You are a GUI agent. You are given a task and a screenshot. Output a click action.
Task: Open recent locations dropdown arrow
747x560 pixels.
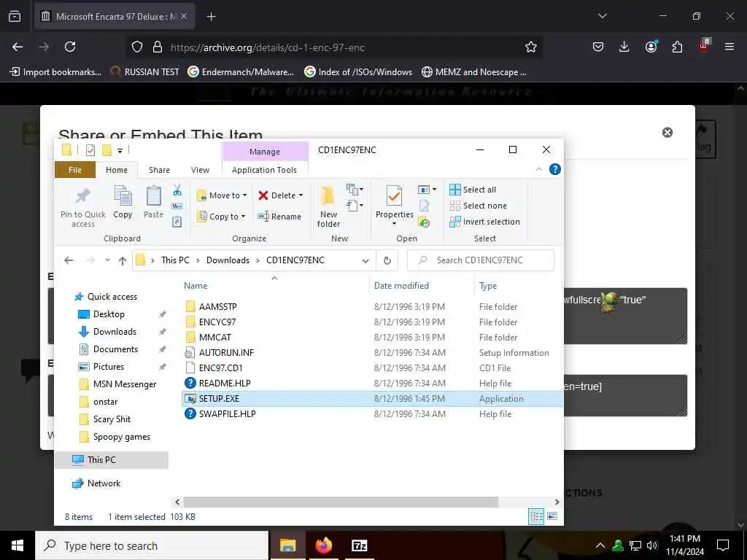tap(108, 260)
